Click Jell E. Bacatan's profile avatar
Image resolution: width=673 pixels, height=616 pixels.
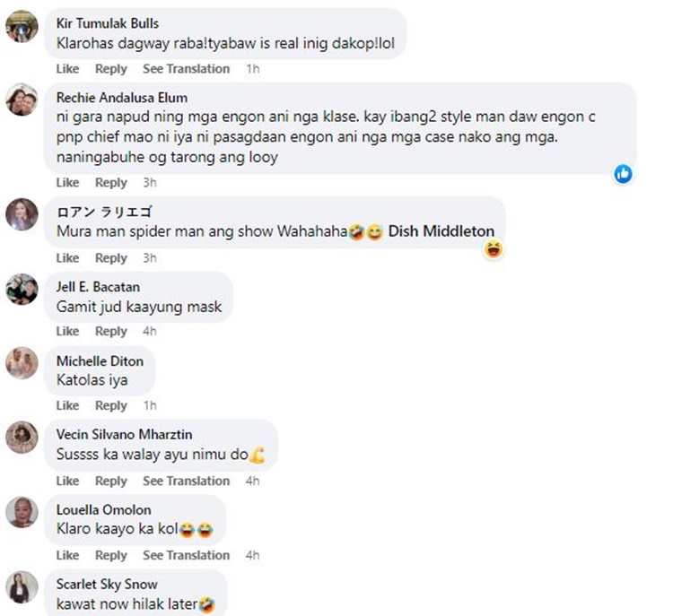pyautogui.click(x=22, y=289)
